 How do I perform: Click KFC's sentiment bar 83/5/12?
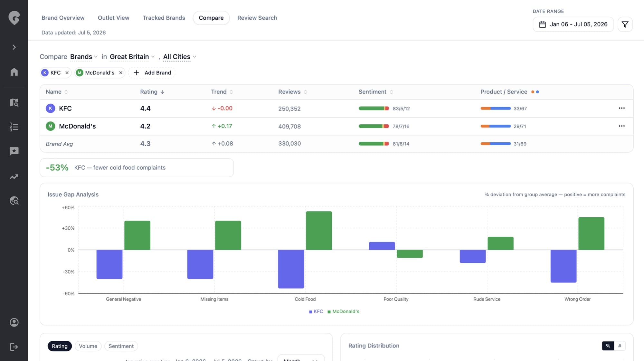pos(374,109)
